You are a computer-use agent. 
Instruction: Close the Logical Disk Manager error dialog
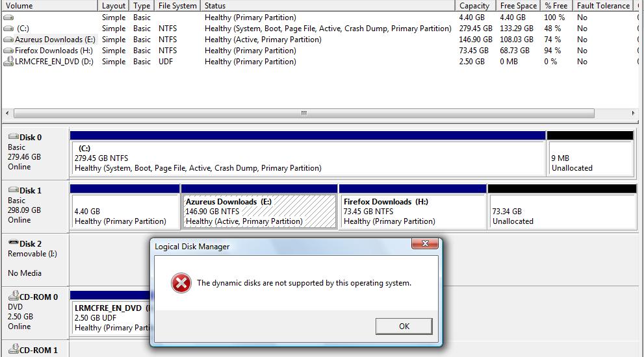coord(425,244)
